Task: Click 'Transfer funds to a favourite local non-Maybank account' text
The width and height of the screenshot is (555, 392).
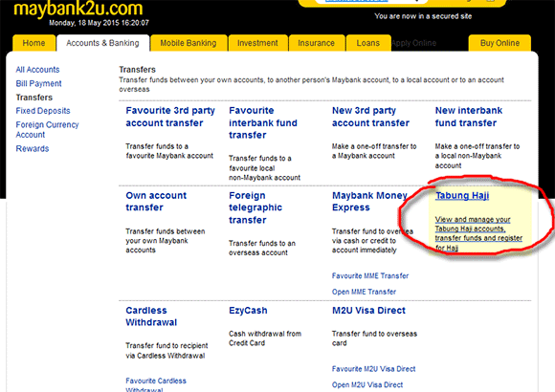Action: (264, 167)
